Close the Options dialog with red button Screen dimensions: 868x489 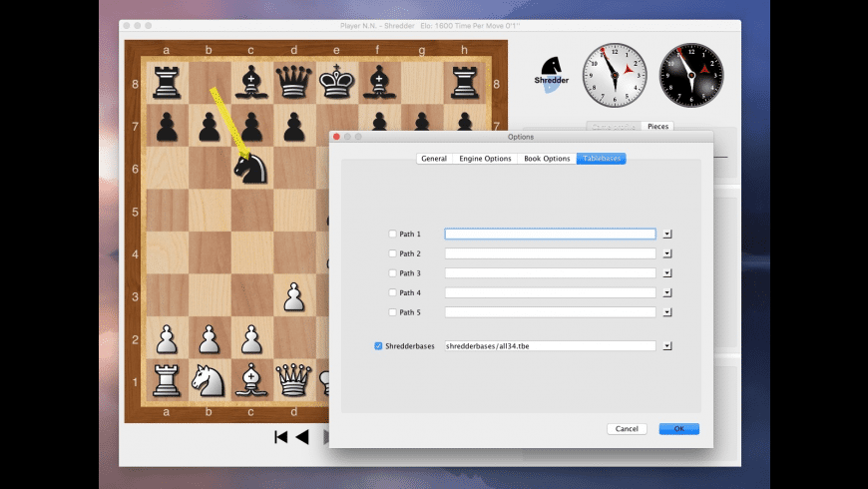tap(336, 137)
